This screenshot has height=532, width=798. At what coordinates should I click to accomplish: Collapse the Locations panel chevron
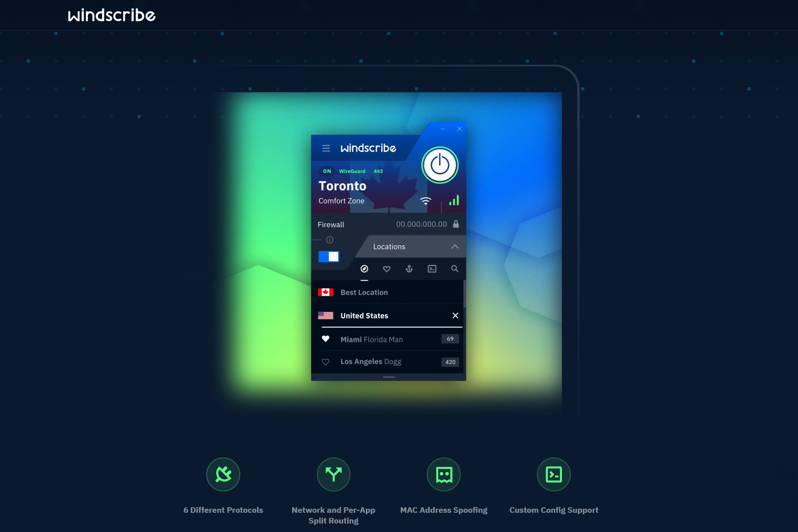[455, 246]
